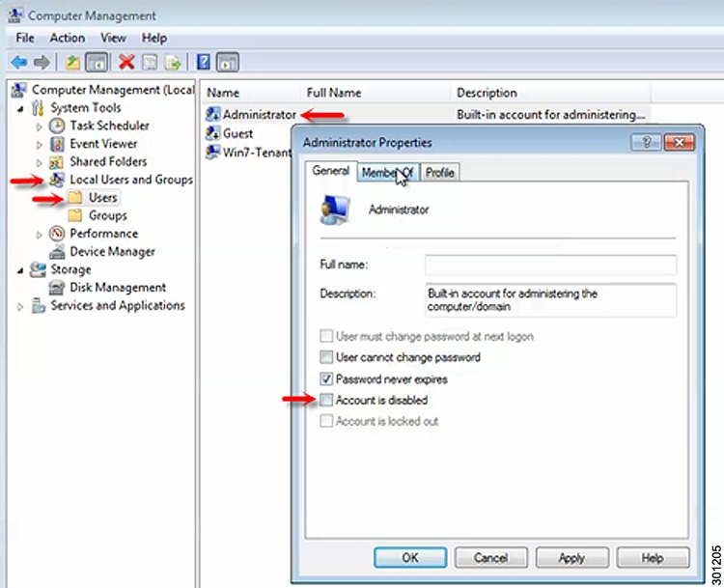Click the Forward arrow toolbar icon
This screenshot has height=588, width=724.
click(42, 62)
